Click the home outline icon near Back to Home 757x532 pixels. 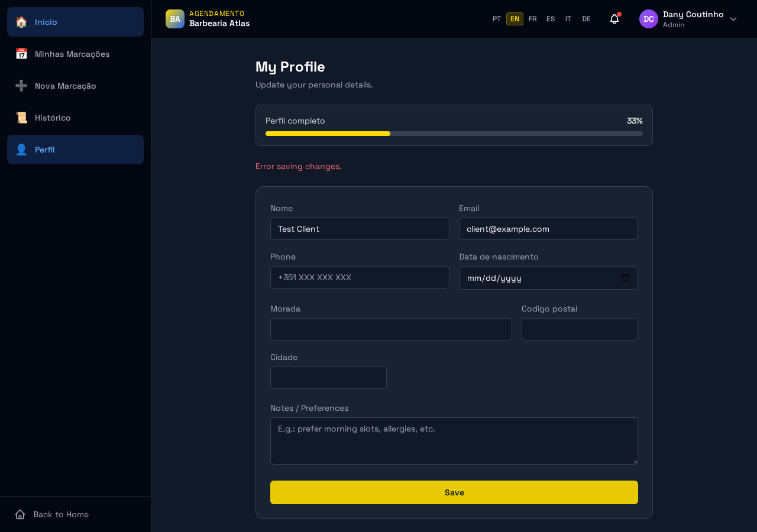[x=20, y=514]
